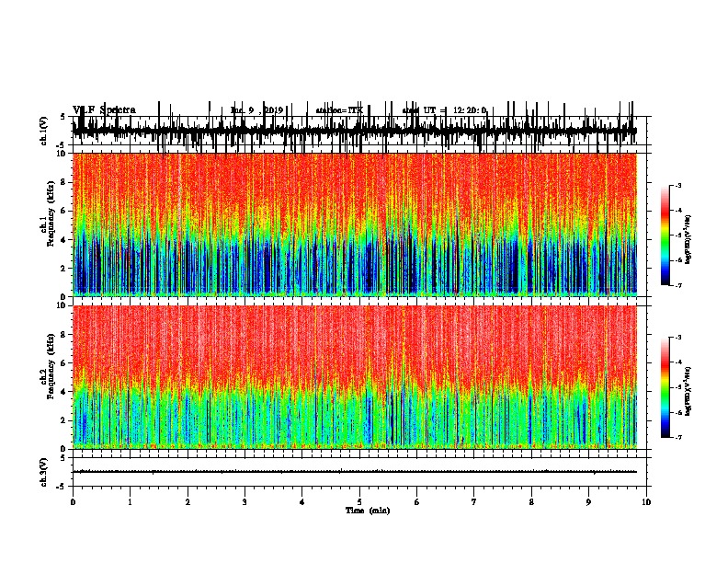Click the '3' minute tick label
The image size is (728, 563).
point(245,501)
